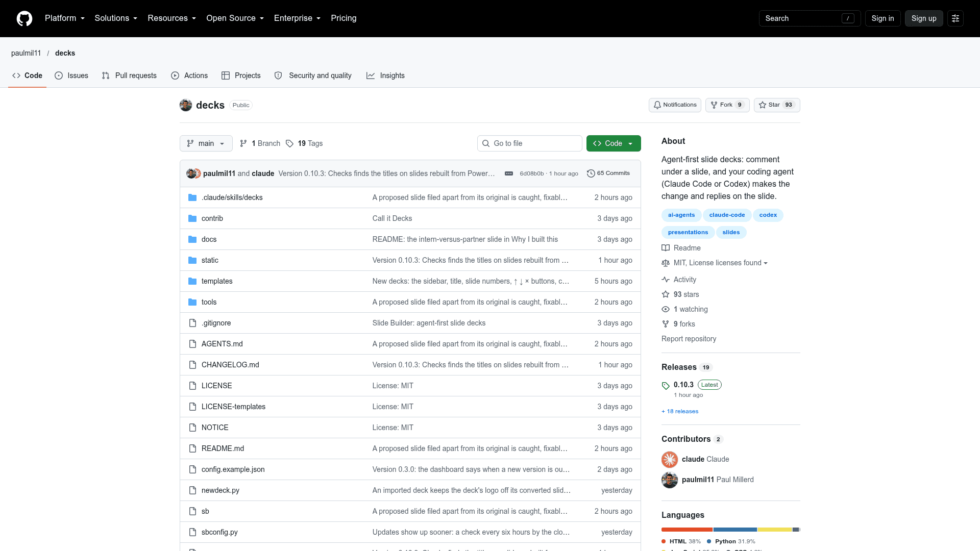Click the Go to file search field

click(x=530, y=143)
